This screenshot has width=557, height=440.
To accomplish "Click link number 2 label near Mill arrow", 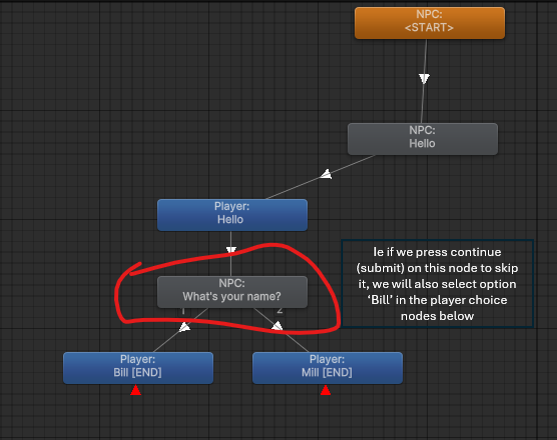I will tap(280, 310).
